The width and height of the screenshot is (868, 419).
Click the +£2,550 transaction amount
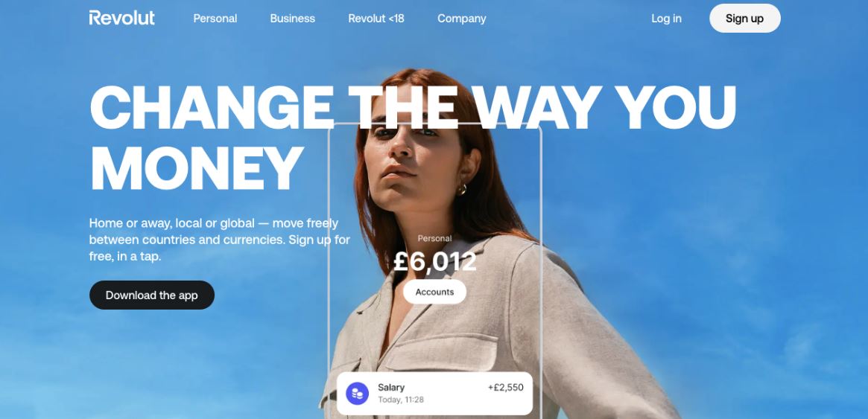tap(505, 388)
